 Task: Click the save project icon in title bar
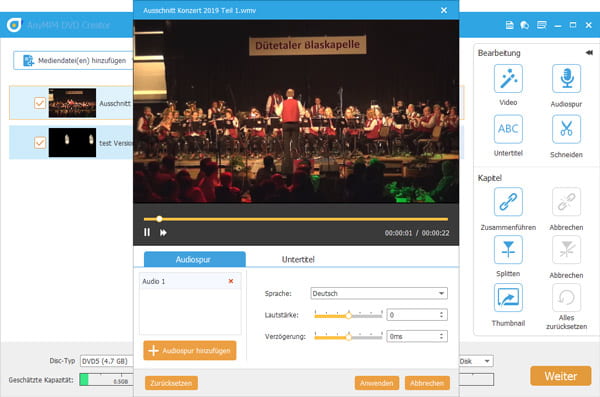point(509,25)
